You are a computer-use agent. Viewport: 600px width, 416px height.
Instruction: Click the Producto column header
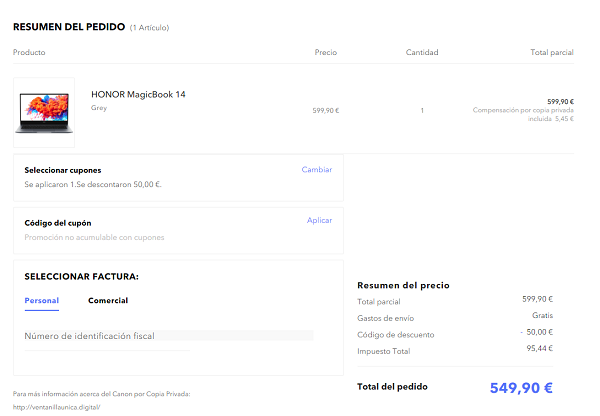[30, 52]
